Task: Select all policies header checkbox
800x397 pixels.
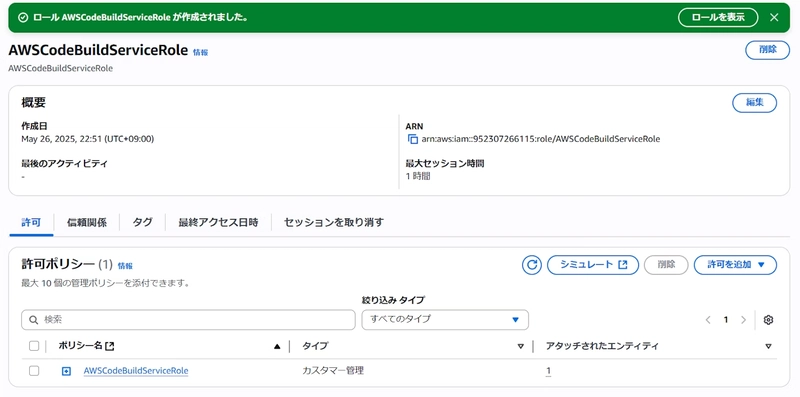Action: click(x=34, y=346)
